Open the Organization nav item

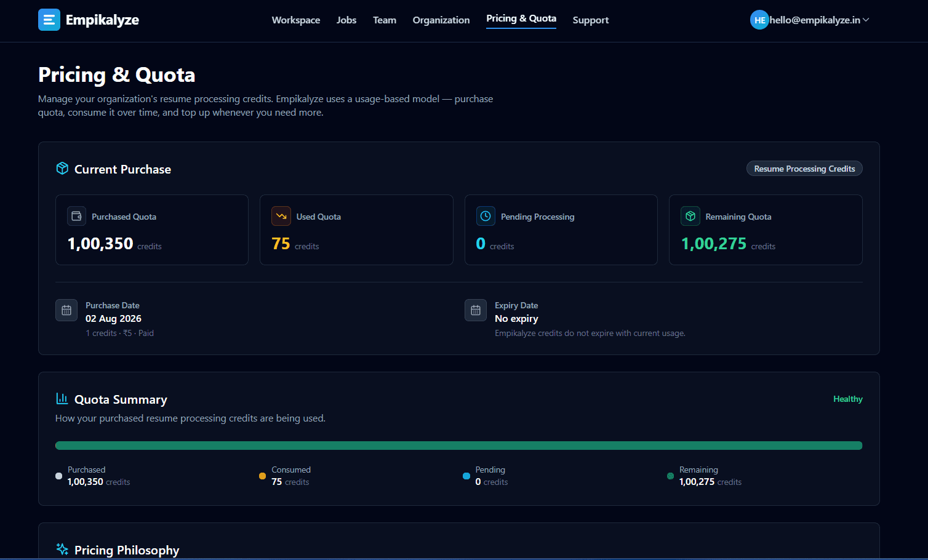[441, 20]
